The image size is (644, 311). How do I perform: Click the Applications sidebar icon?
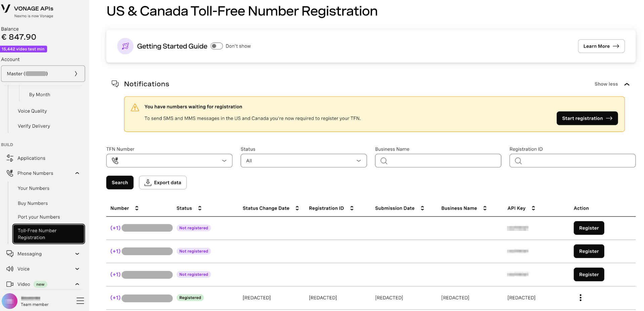click(x=10, y=158)
